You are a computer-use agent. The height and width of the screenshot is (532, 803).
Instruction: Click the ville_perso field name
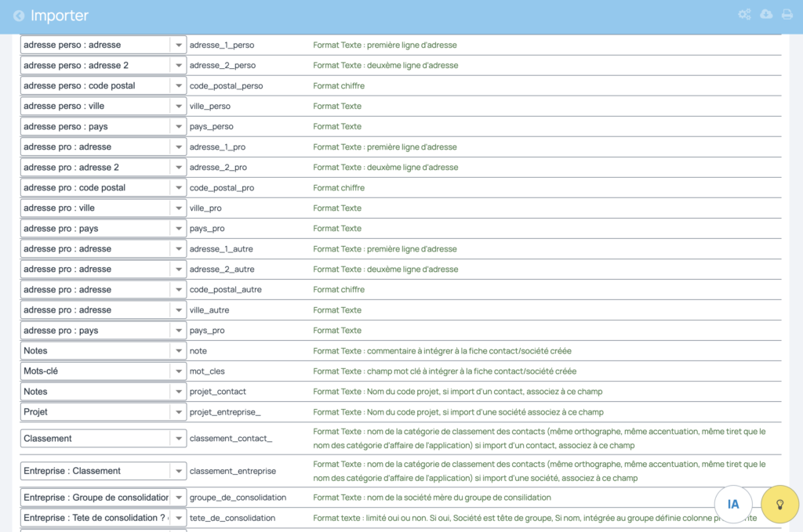pos(210,107)
